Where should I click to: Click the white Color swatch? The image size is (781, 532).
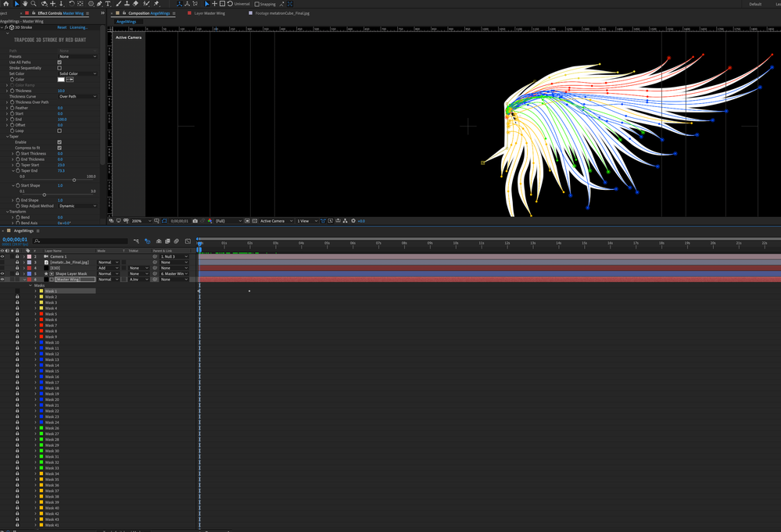pyautogui.click(x=61, y=80)
